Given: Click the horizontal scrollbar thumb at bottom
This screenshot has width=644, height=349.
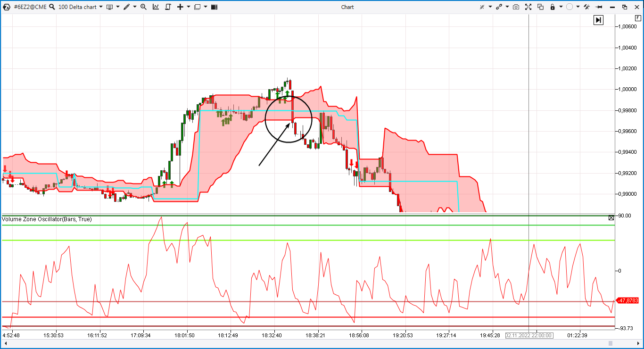Looking at the screenshot, I should (611, 343).
